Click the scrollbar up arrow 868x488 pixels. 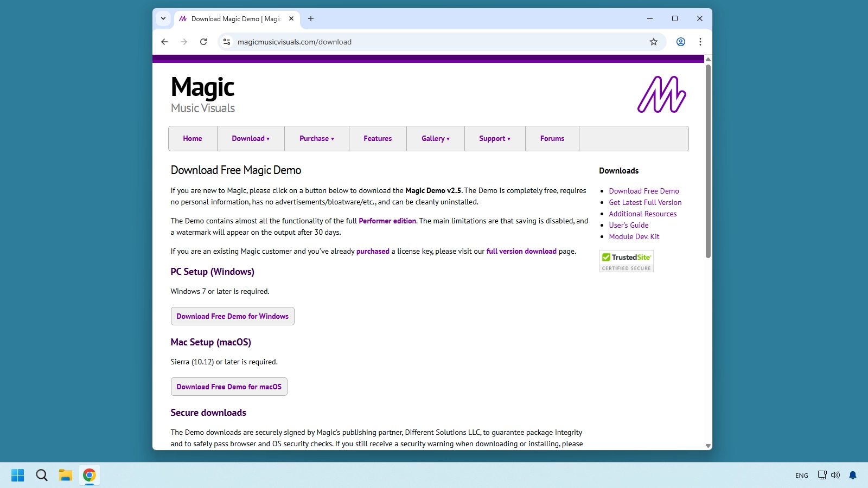[x=708, y=59]
